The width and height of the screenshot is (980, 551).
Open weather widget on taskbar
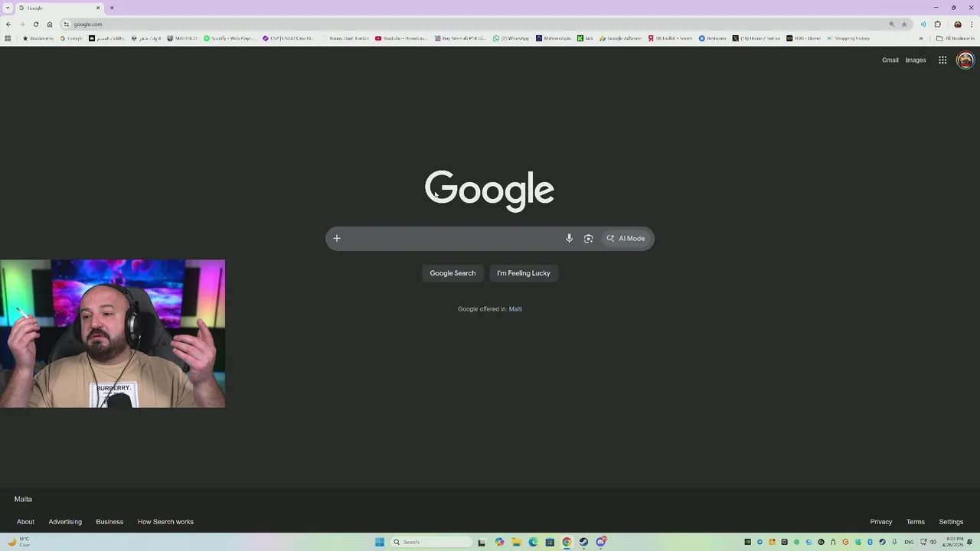(x=18, y=542)
